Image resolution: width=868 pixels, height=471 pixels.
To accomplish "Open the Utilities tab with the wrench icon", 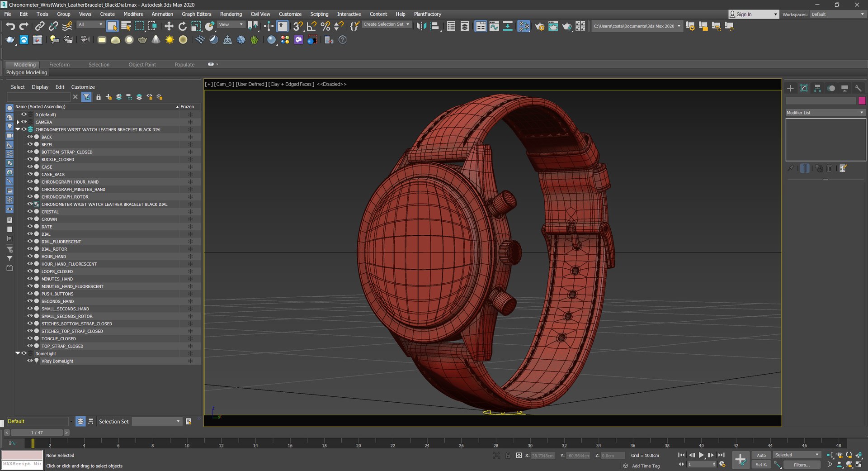I will click(x=858, y=88).
